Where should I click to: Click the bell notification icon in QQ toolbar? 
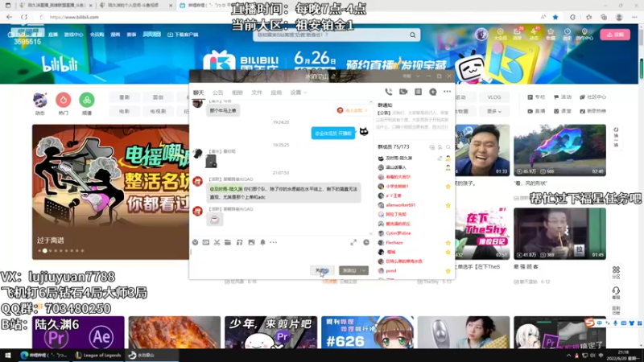(263, 243)
